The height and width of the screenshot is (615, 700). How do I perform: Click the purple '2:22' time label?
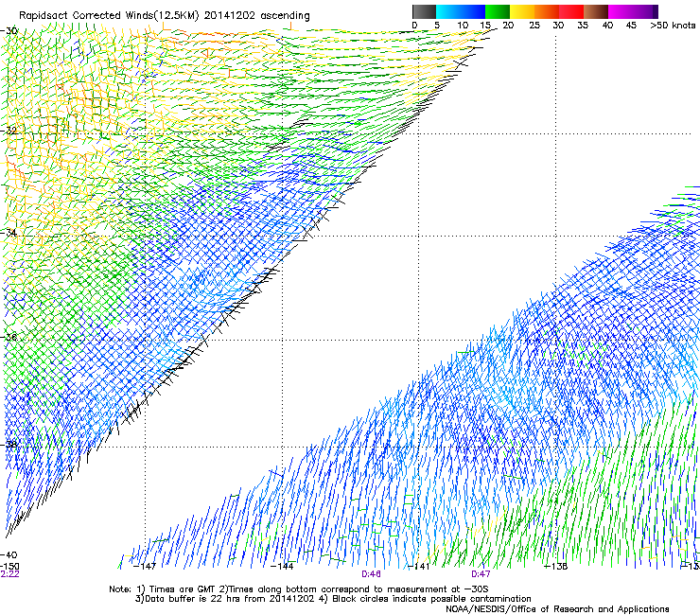[9, 574]
